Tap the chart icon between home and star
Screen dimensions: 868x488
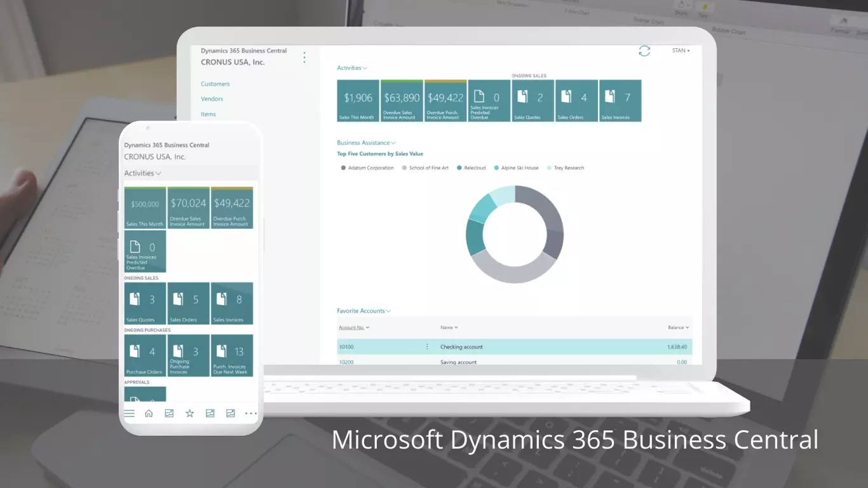pyautogui.click(x=169, y=413)
